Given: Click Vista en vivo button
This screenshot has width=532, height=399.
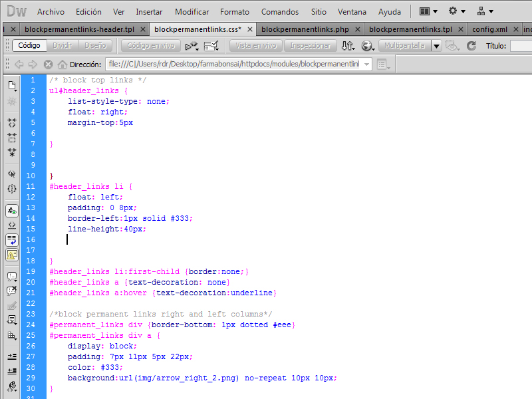Looking at the screenshot, I should coord(256,45).
